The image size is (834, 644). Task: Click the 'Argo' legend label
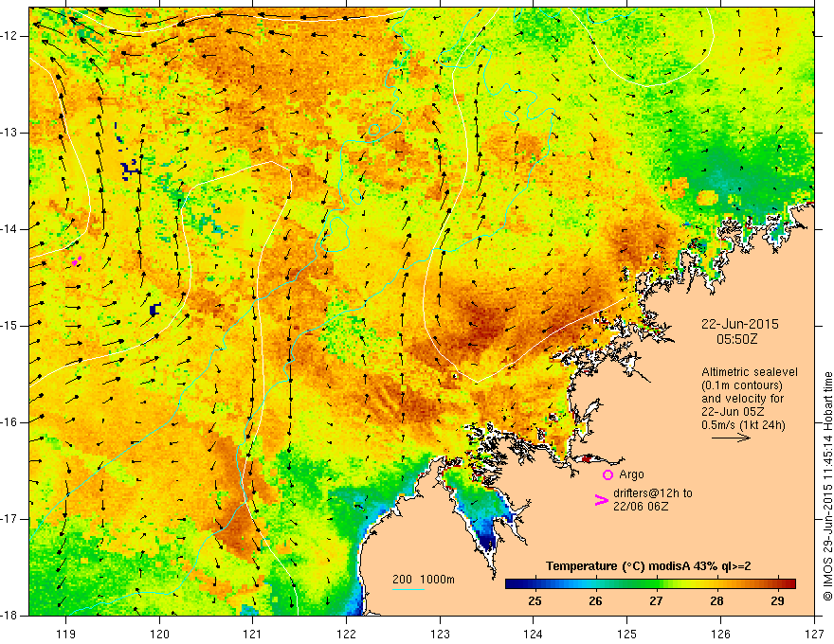(631, 474)
